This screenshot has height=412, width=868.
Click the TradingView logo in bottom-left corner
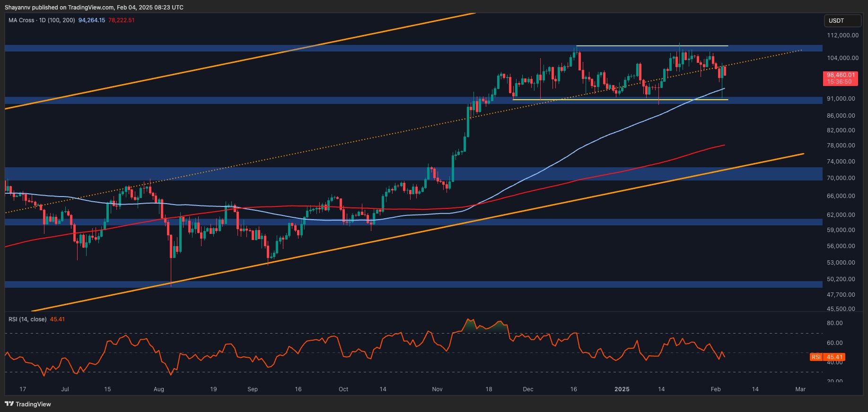[x=27, y=404]
